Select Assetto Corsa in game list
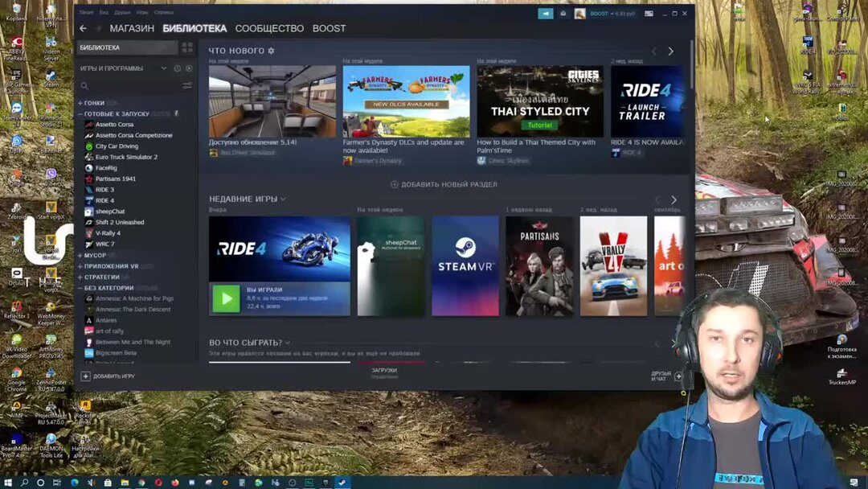The width and height of the screenshot is (868, 489). tap(114, 125)
